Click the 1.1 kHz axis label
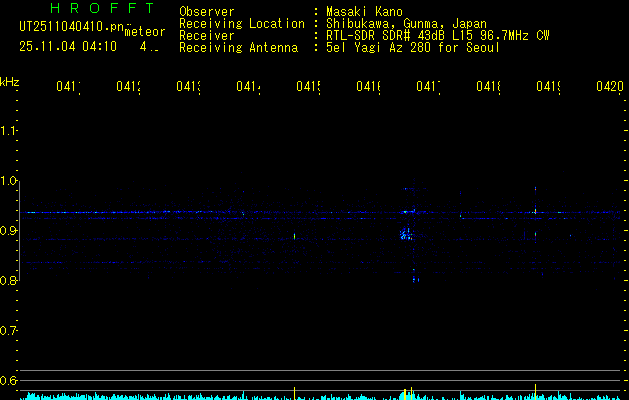 click(x=8, y=131)
